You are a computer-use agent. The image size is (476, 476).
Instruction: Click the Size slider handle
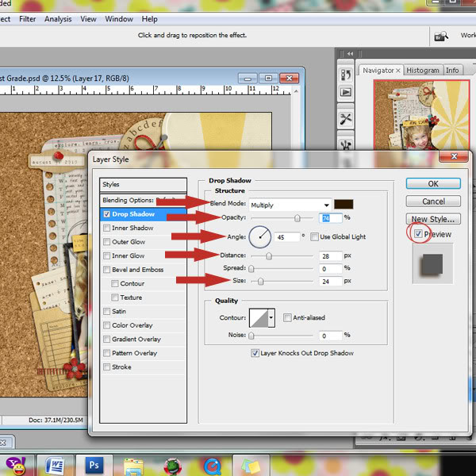[260, 282]
